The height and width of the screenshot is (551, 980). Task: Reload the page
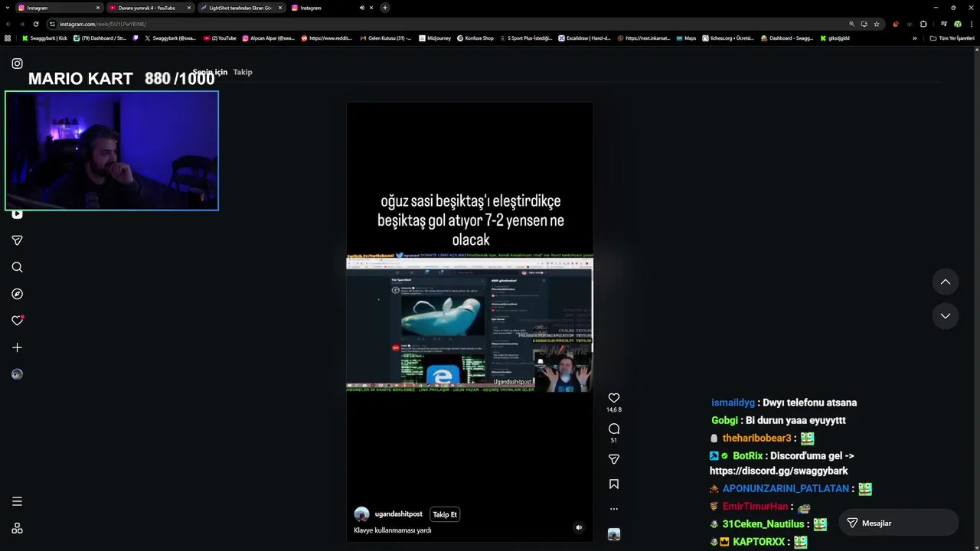(35, 24)
